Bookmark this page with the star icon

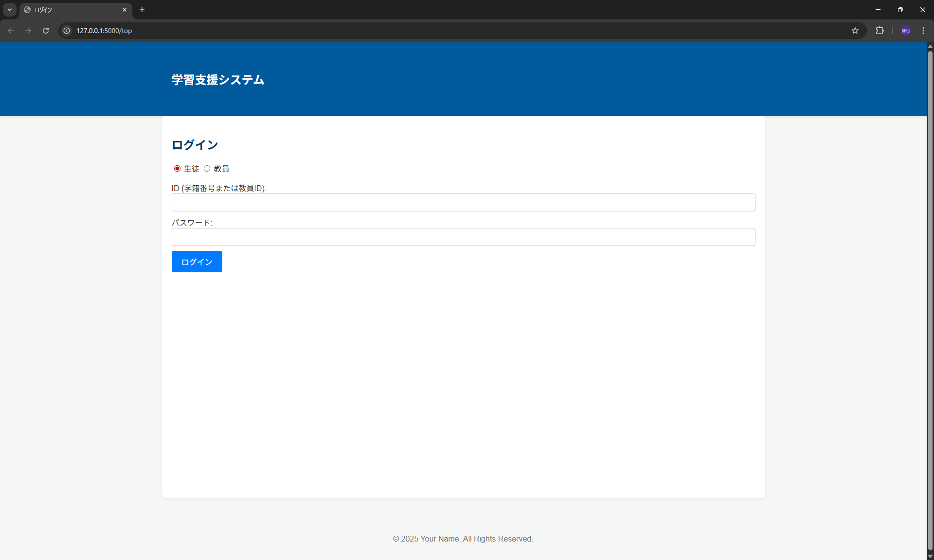(855, 31)
